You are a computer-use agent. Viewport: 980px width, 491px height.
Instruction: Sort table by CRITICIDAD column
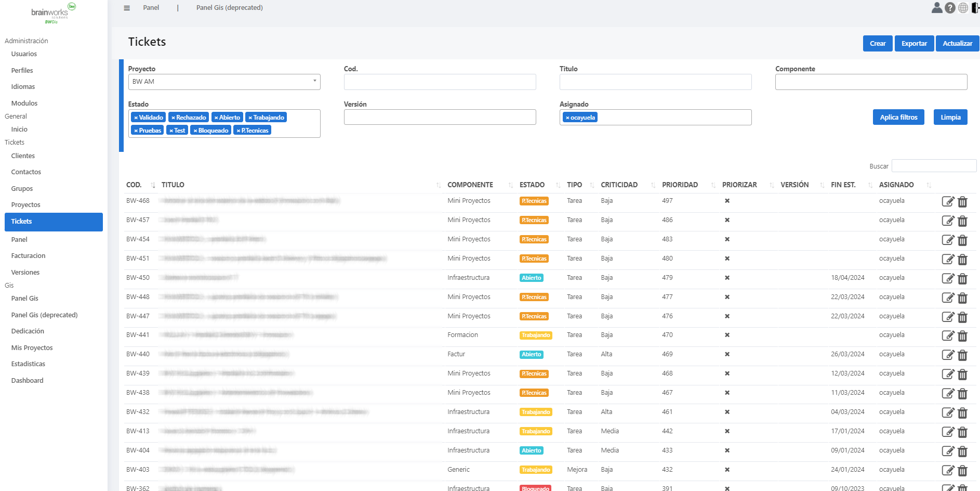tap(628, 185)
